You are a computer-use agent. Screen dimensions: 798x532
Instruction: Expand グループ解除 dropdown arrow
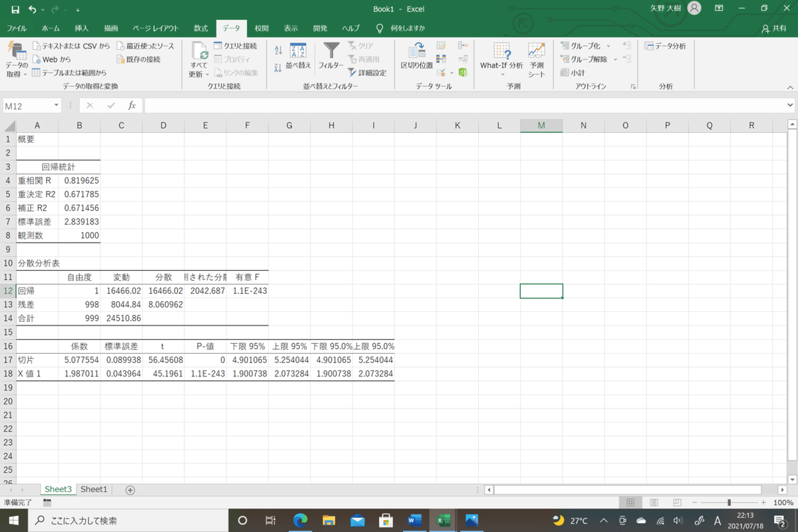[615, 59]
